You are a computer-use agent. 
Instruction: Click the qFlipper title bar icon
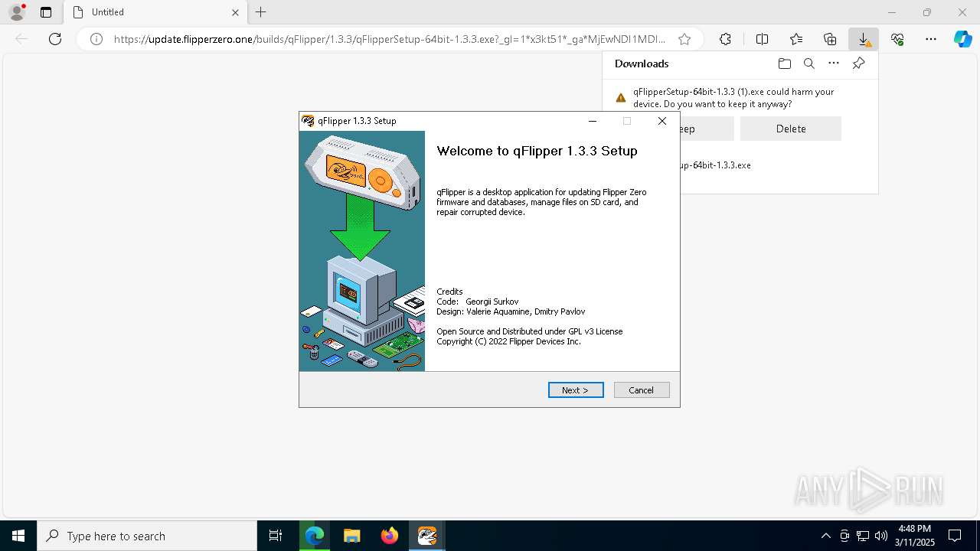click(308, 121)
